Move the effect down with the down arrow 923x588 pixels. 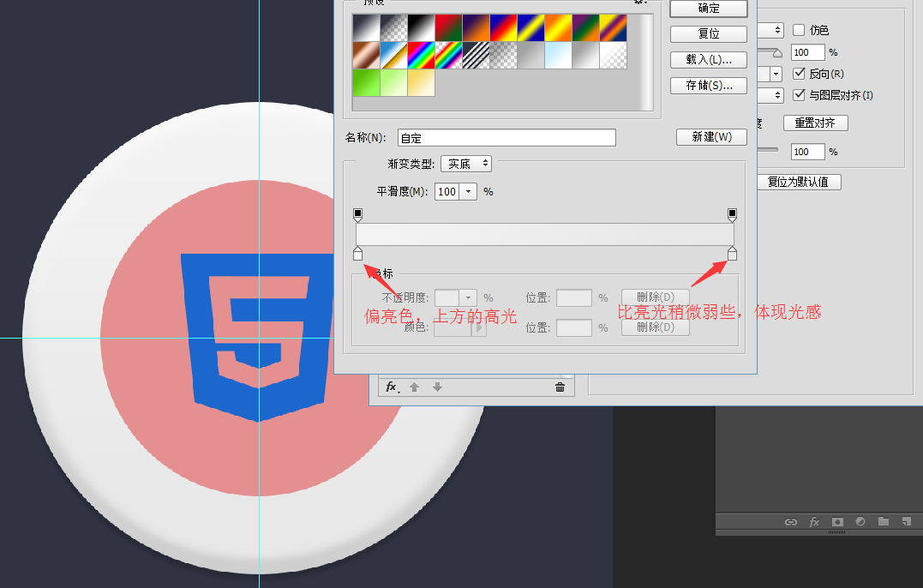(437, 387)
